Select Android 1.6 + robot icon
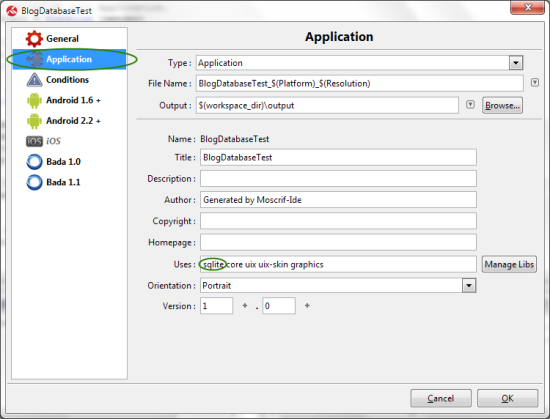Screen dimensions: 550x419 tap(34, 101)
